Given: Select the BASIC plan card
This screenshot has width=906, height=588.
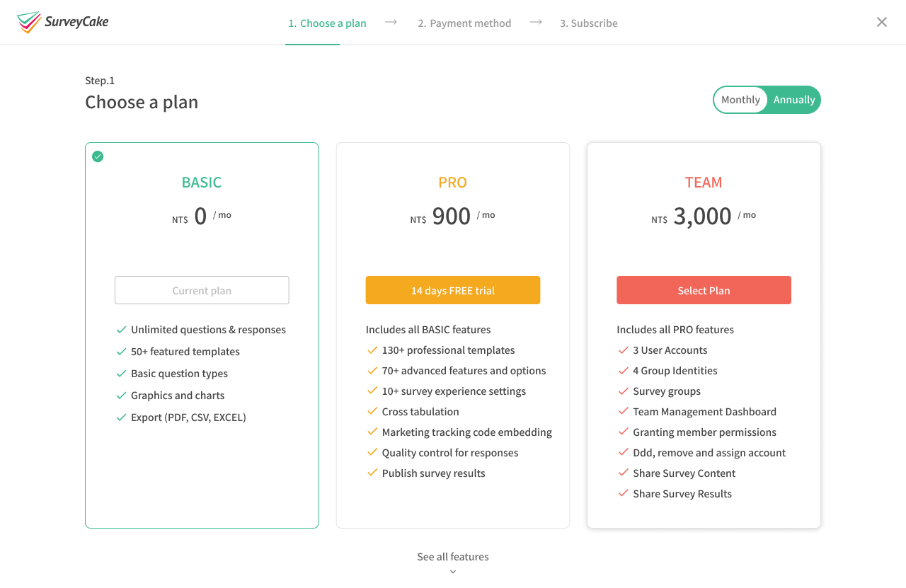Looking at the screenshot, I should [202, 335].
